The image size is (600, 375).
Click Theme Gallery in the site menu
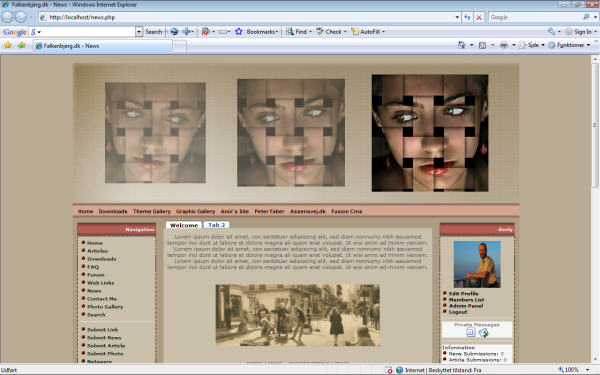(152, 211)
